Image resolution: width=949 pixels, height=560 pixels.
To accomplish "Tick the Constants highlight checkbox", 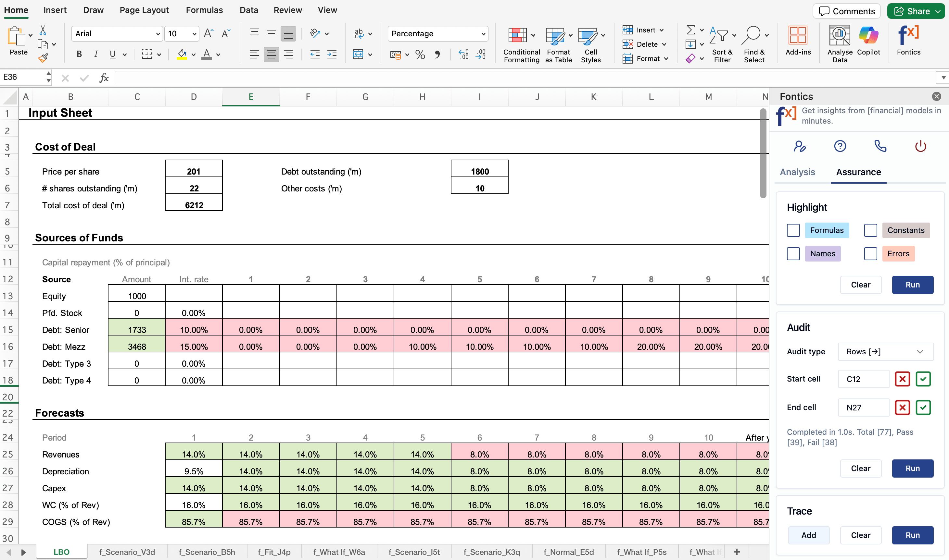I will (870, 230).
